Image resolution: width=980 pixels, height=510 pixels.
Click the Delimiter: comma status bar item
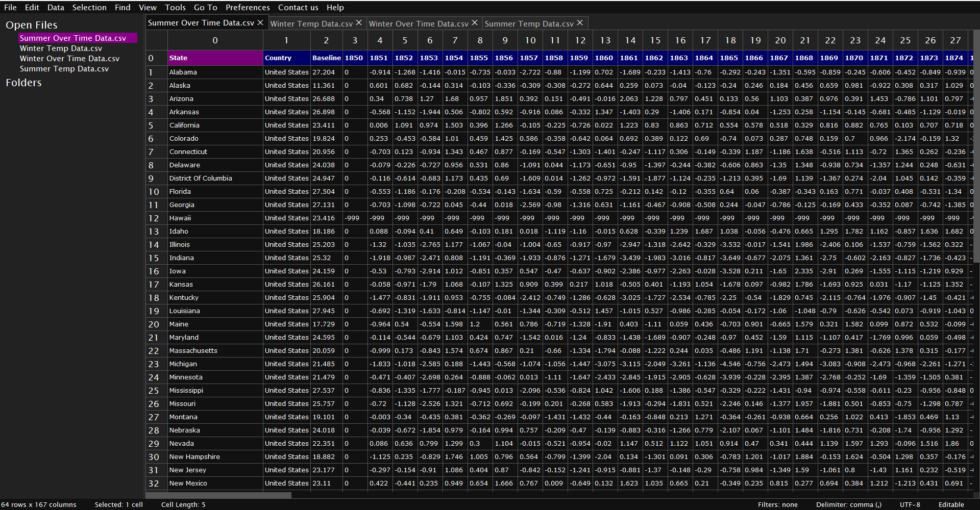pyautogui.click(x=848, y=504)
